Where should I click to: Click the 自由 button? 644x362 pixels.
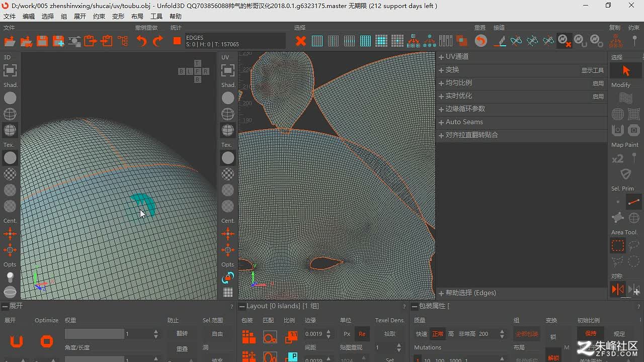(x=217, y=333)
